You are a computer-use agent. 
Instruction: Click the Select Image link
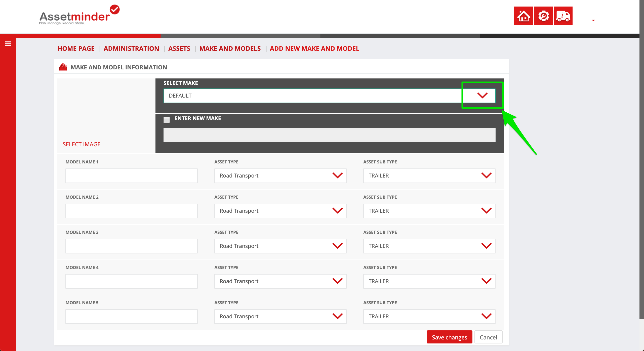click(x=82, y=144)
